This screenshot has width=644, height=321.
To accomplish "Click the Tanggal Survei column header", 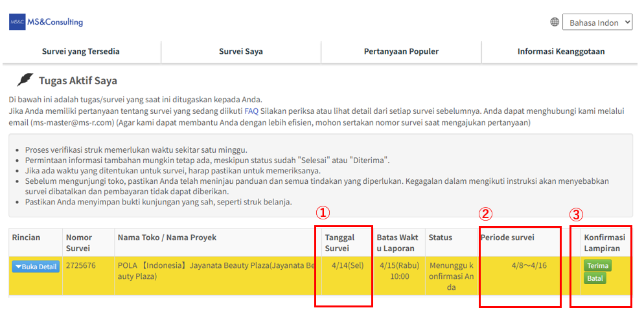I will [x=339, y=243].
